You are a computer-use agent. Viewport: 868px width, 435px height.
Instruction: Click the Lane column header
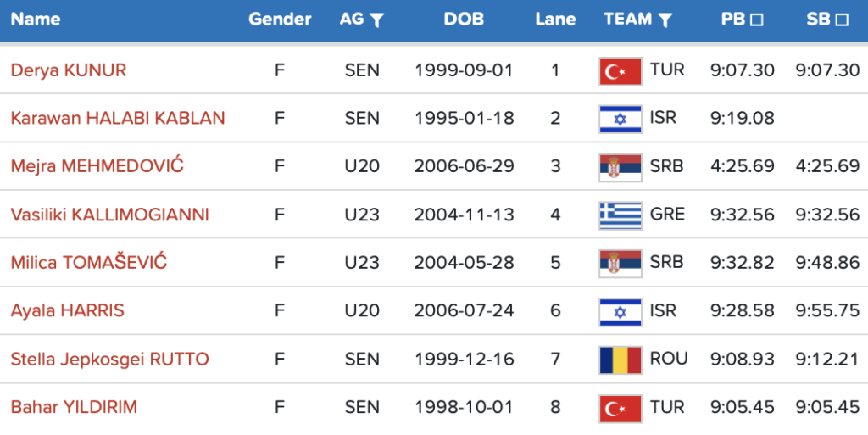(555, 20)
